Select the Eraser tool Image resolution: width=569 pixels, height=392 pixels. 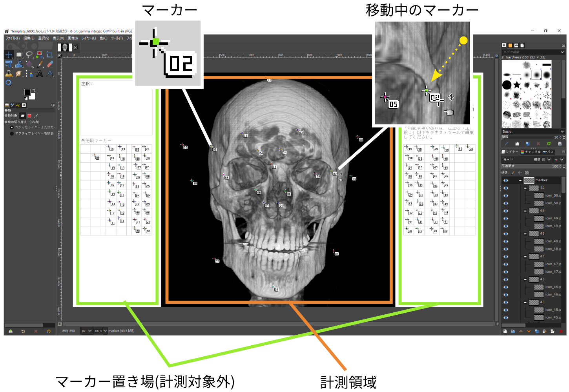(50, 64)
